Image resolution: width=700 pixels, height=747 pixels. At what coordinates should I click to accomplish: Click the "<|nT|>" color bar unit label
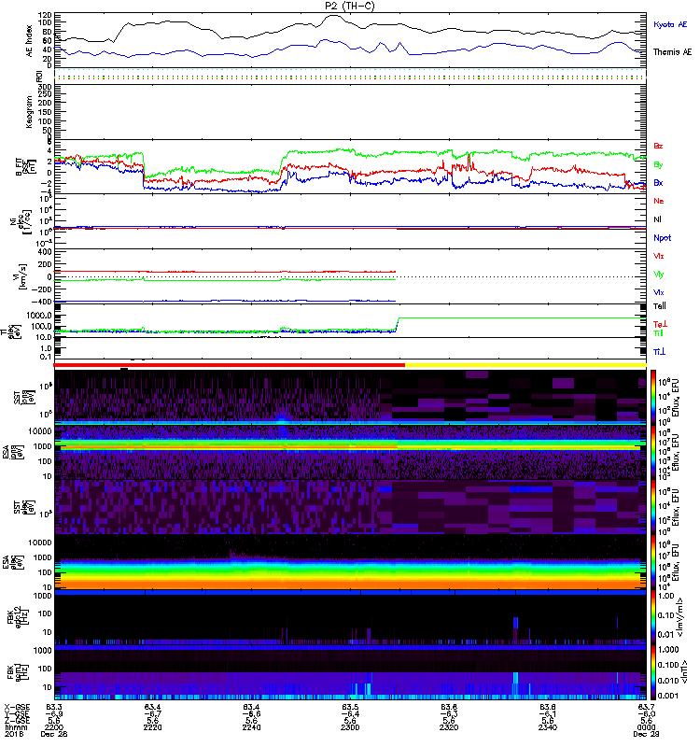pos(686,671)
